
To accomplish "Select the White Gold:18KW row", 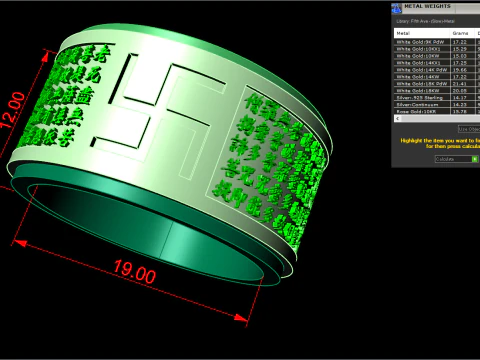I will pyautogui.click(x=437, y=91).
